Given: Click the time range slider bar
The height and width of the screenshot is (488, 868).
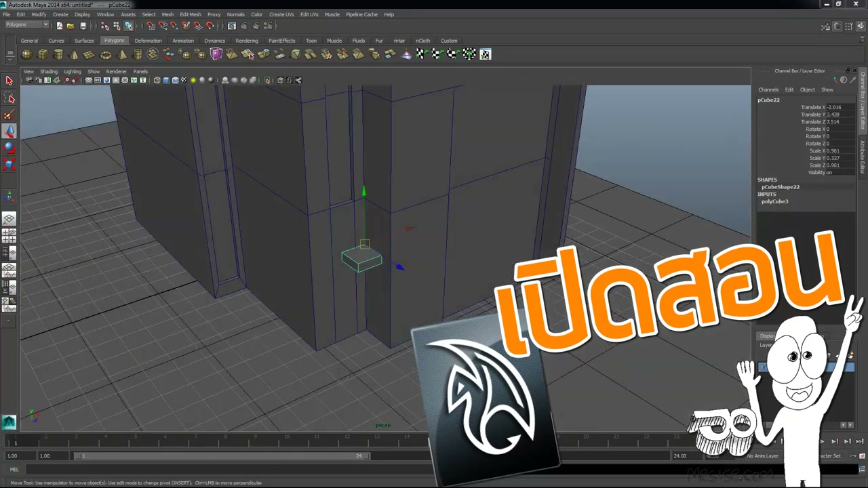Looking at the screenshot, I should coord(222,456).
